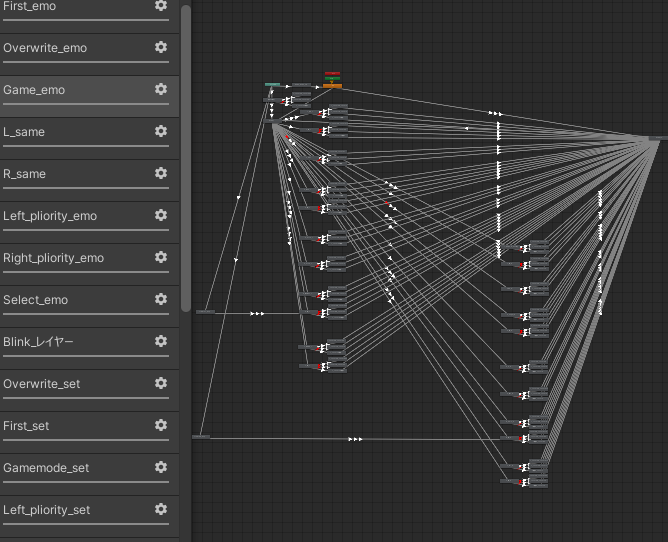Viewport: 668px width, 542px height.
Task: Click the red Exit node
Action: 332,74
